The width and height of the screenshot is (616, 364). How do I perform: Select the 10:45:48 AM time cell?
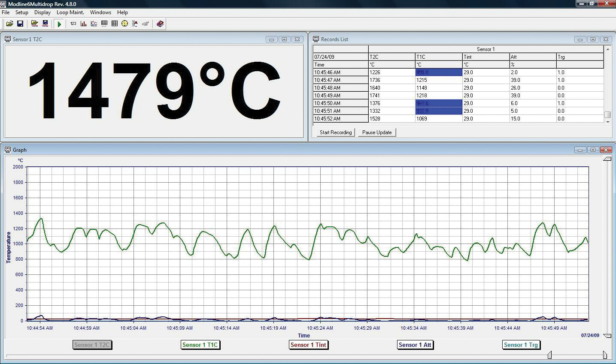(340, 88)
